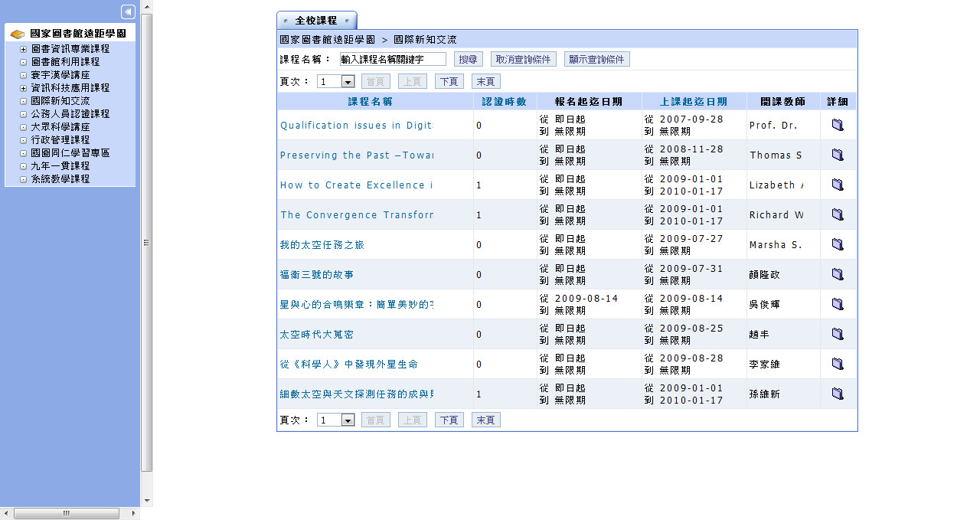Image resolution: width=980 pixels, height=520 pixels.
Task: Select the 全校課程 tab
Action: tap(316, 21)
